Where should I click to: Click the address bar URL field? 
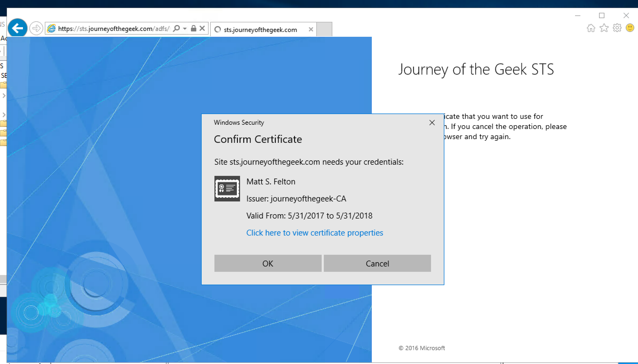113,29
